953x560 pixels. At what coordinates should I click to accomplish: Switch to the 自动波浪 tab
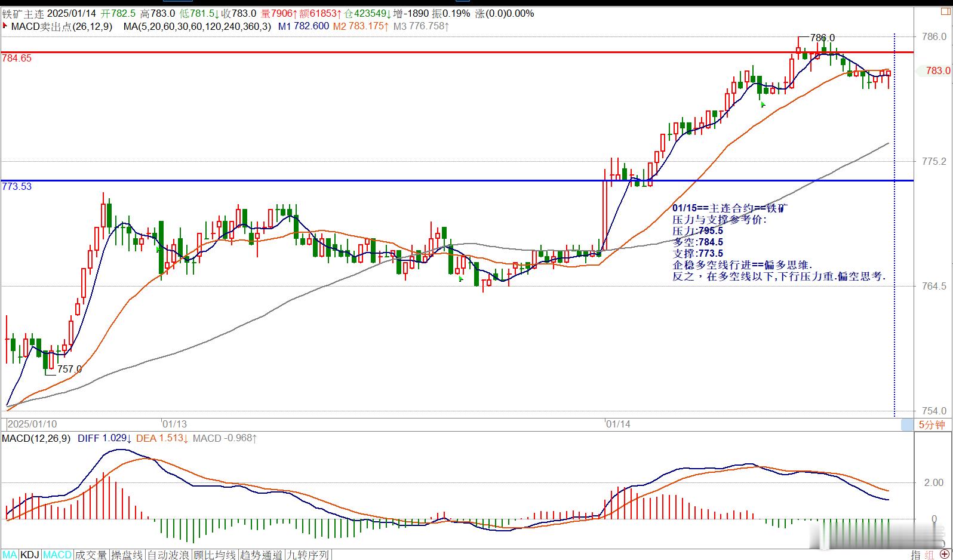point(168,555)
